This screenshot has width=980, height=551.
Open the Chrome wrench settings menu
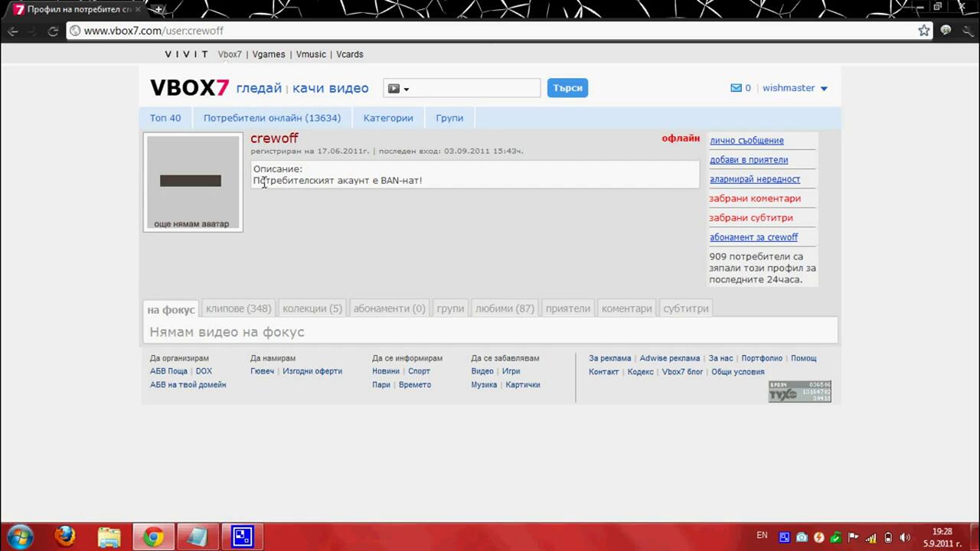[967, 31]
